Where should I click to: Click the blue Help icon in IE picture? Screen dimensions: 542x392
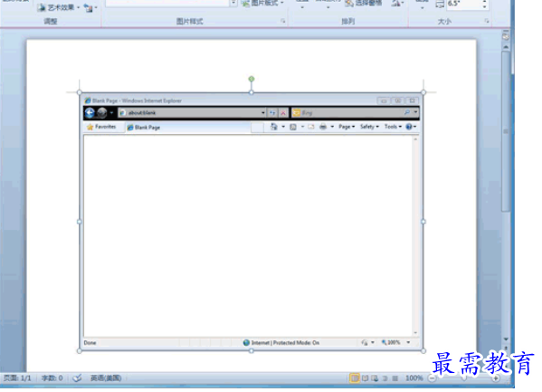pos(409,127)
